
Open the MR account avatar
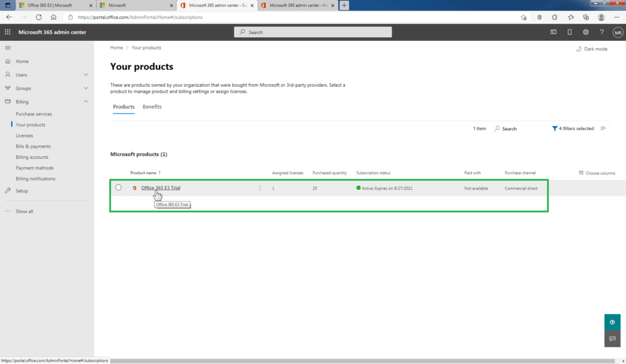click(618, 32)
